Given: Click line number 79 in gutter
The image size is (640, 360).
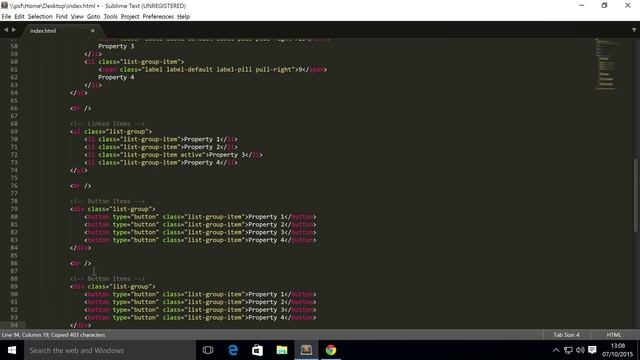Looking at the screenshot, I should (x=14, y=209).
